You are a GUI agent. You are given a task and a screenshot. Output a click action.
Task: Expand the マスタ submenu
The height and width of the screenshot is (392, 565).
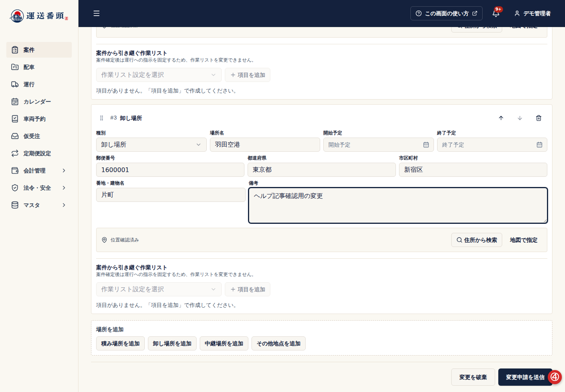[x=39, y=205]
